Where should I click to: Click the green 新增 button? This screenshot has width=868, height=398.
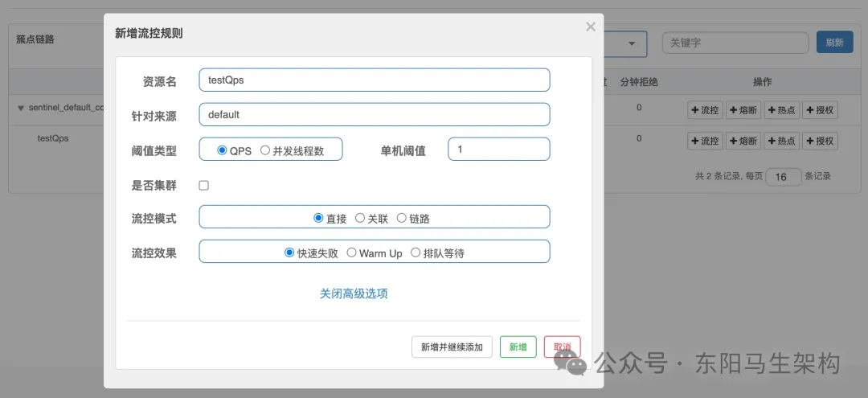pos(518,347)
